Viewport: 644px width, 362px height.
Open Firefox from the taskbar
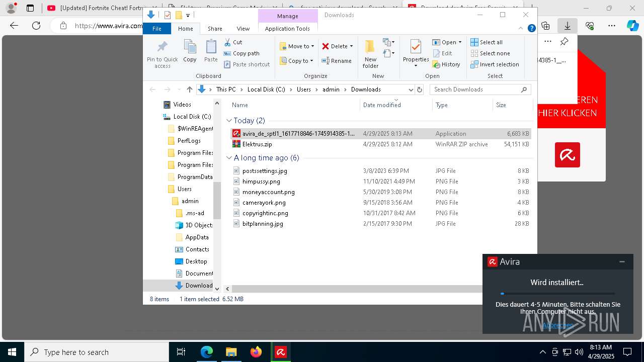point(256,352)
